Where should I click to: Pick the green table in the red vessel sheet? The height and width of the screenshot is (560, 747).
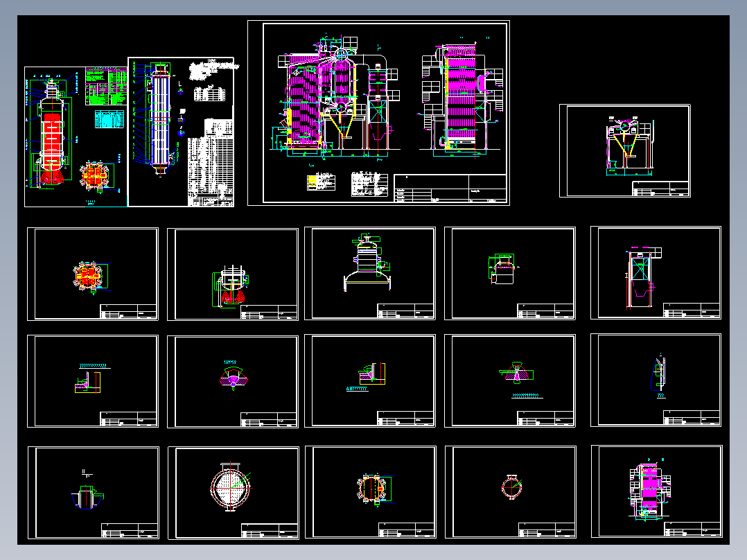pyautogui.click(x=106, y=86)
